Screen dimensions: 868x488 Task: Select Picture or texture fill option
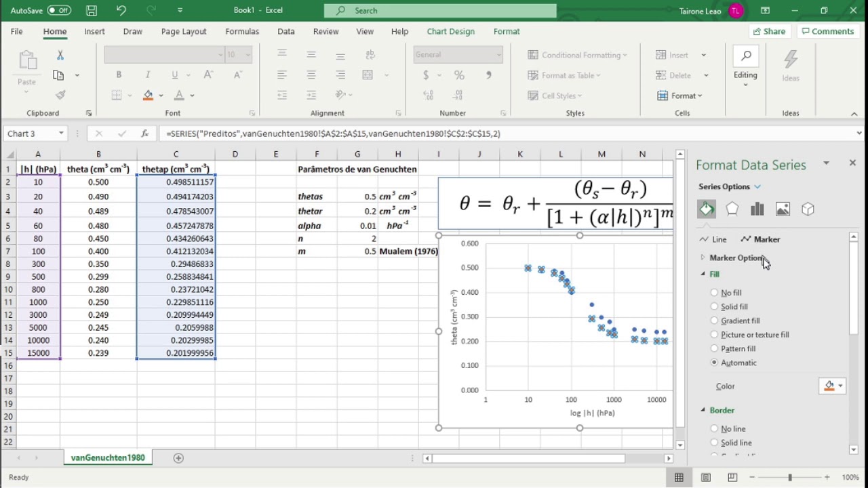[x=714, y=335]
